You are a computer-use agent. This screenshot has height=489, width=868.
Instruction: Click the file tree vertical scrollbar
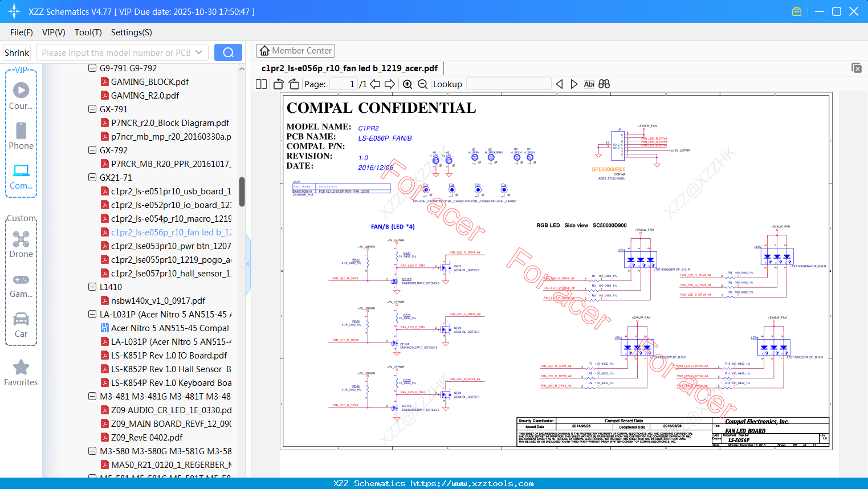242,191
